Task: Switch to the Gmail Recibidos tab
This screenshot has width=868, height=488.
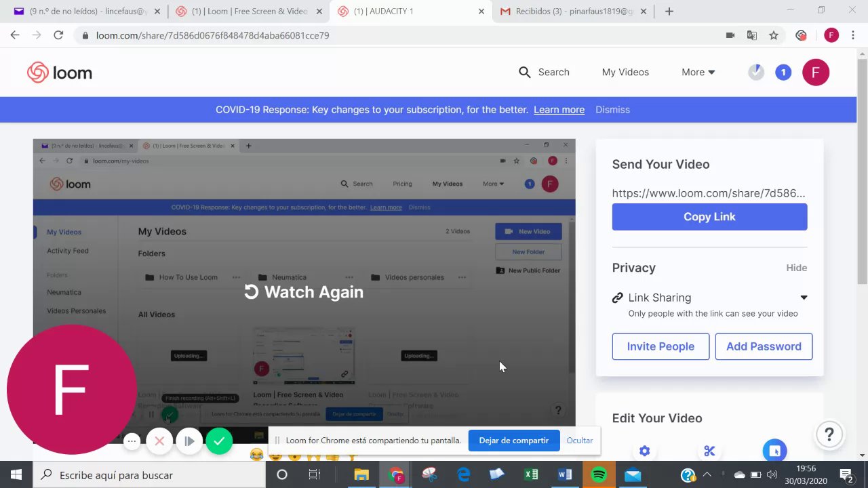Action: point(572,12)
